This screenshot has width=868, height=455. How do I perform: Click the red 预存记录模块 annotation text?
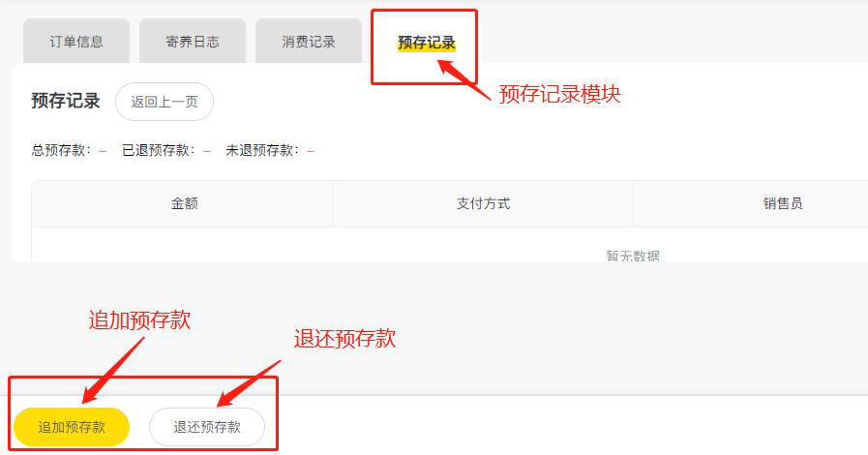(x=560, y=94)
